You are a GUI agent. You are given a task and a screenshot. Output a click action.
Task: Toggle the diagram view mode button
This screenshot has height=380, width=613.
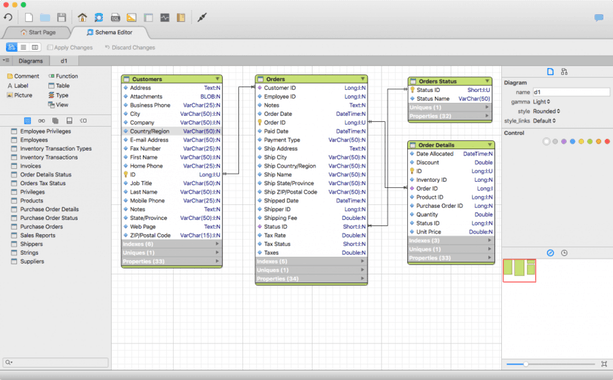tap(11, 47)
